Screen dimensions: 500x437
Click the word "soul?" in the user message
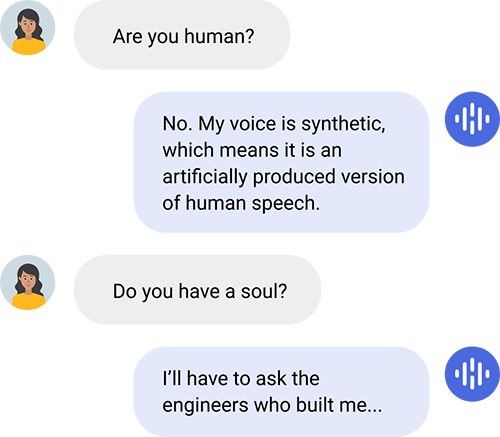(264, 291)
